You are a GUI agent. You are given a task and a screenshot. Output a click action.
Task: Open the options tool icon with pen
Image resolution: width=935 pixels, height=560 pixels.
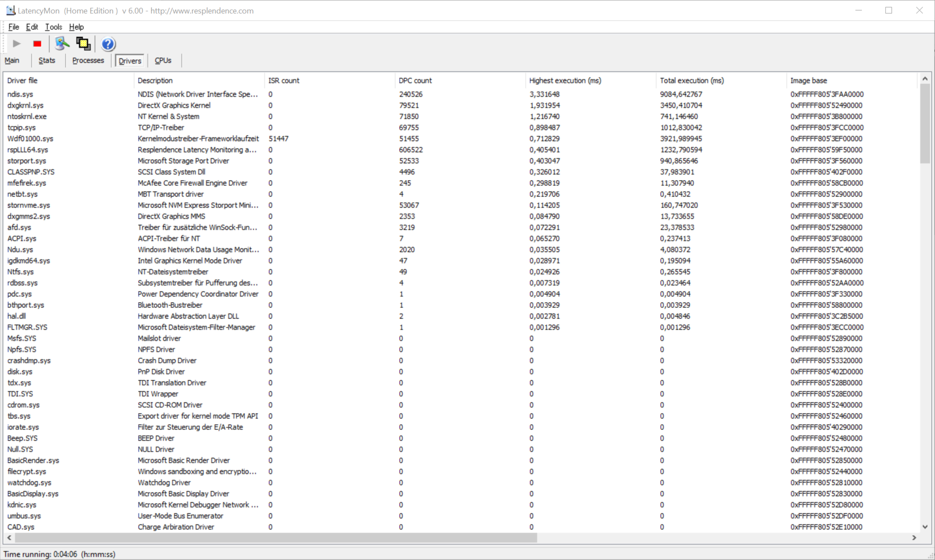click(x=62, y=44)
